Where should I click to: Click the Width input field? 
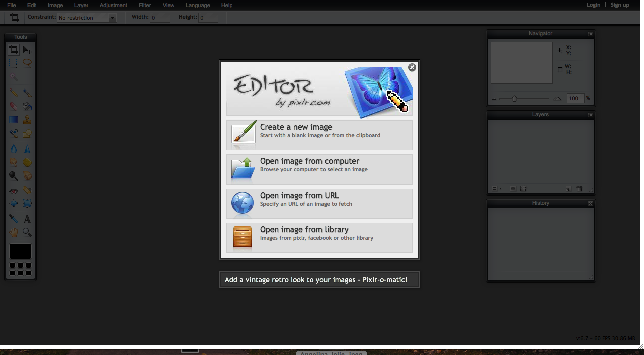click(x=160, y=18)
